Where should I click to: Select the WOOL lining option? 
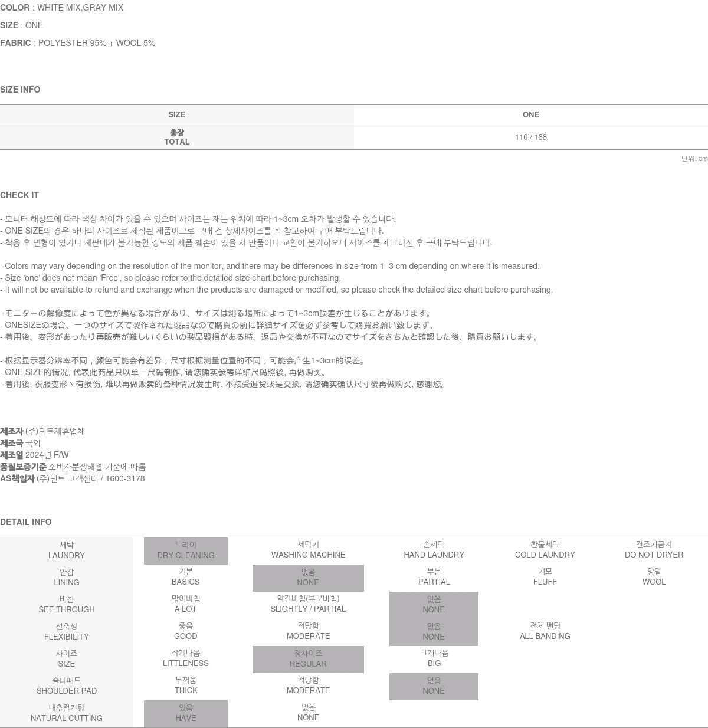click(654, 577)
